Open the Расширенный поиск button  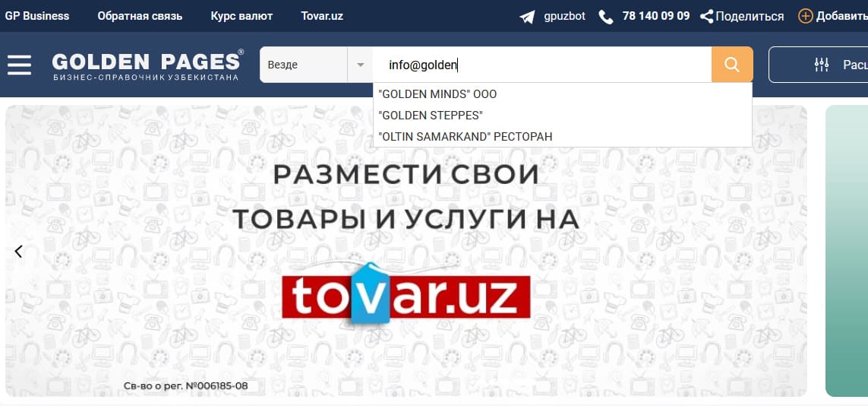818,65
